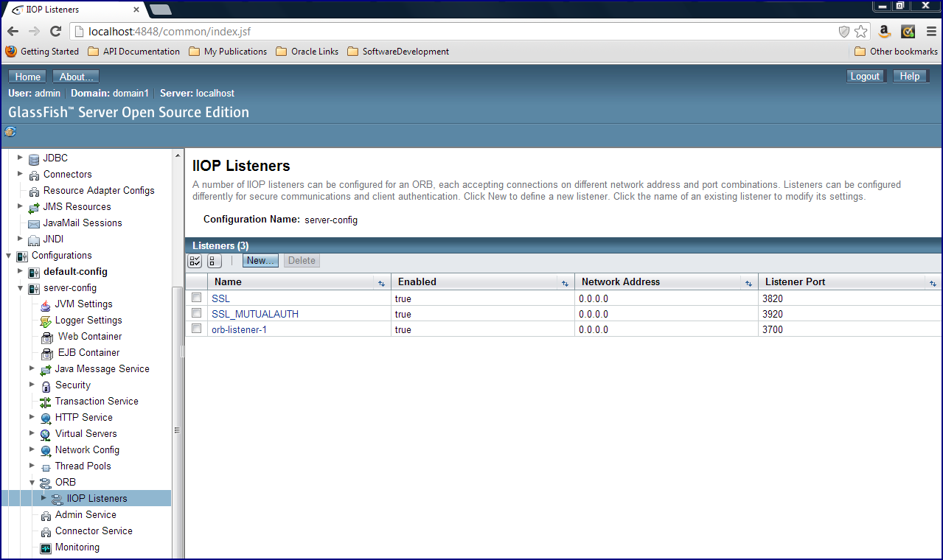Click the HTTP Service globe icon
The image size is (943, 560).
[x=46, y=418]
